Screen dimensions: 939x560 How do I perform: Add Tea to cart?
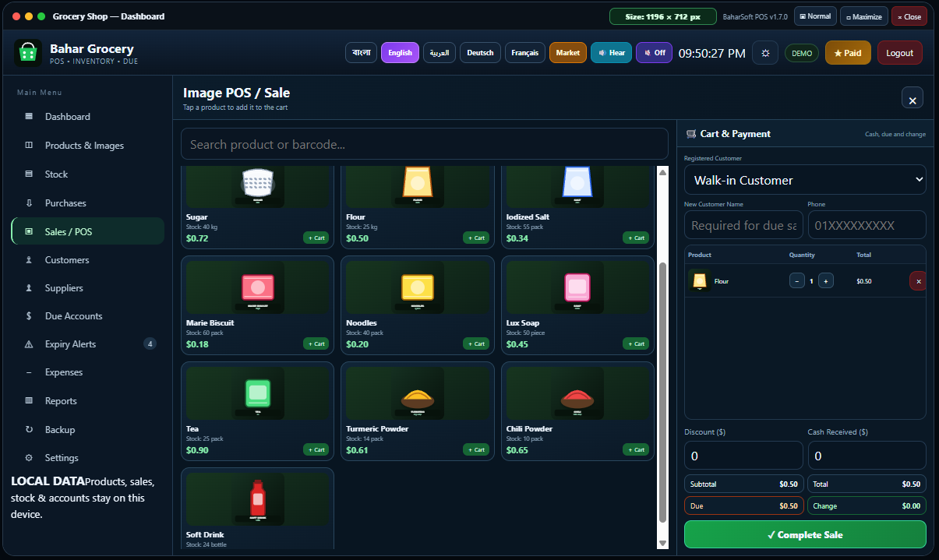pos(316,449)
